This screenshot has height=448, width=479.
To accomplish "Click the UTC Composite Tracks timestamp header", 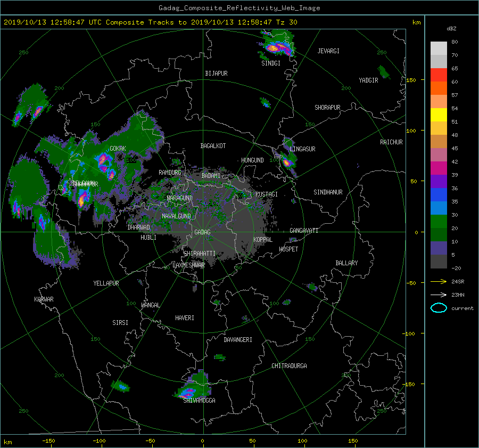I will [150, 22].
